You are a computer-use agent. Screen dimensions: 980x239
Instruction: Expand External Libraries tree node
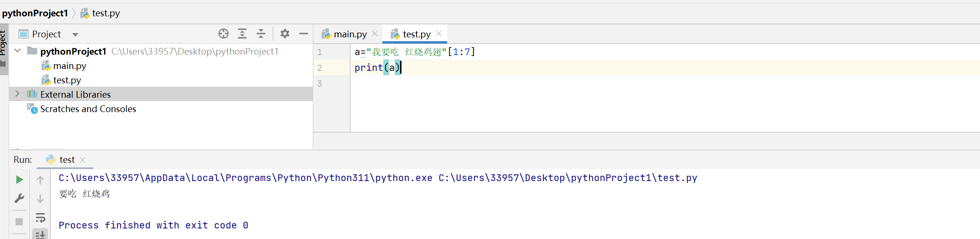tap(18, 94)
